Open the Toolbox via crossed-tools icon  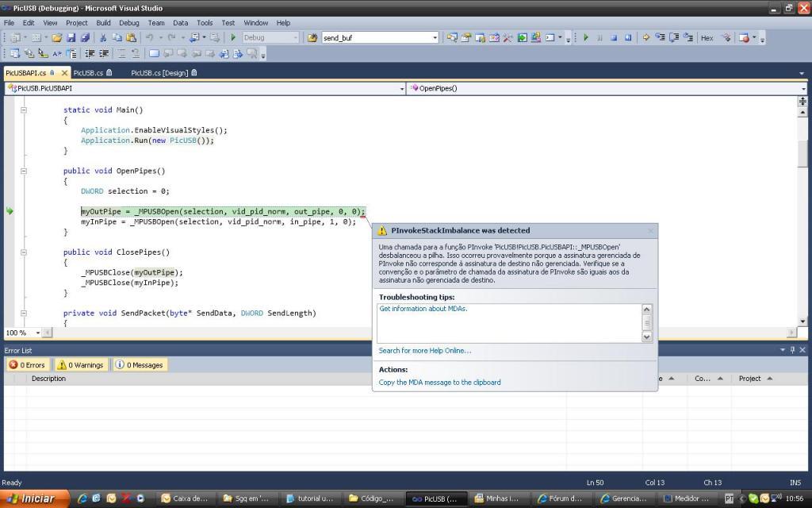click(x=507, y=37)
